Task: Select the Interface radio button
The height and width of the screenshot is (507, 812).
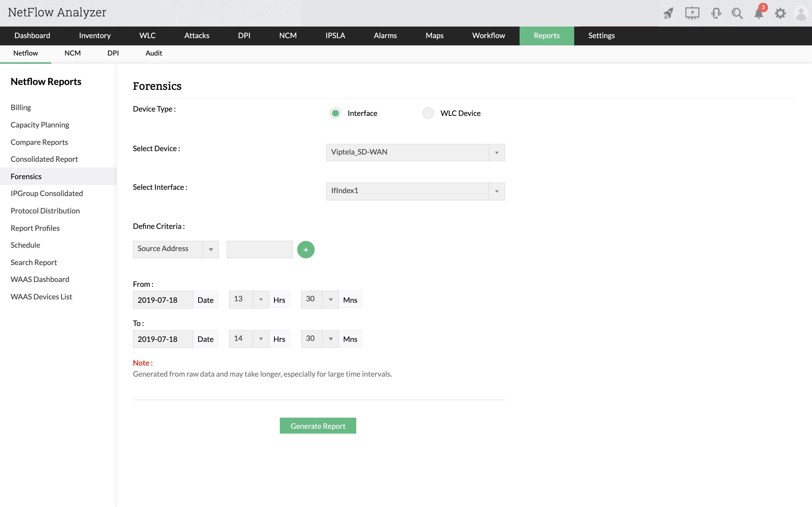Action: [x=335, y=113]
